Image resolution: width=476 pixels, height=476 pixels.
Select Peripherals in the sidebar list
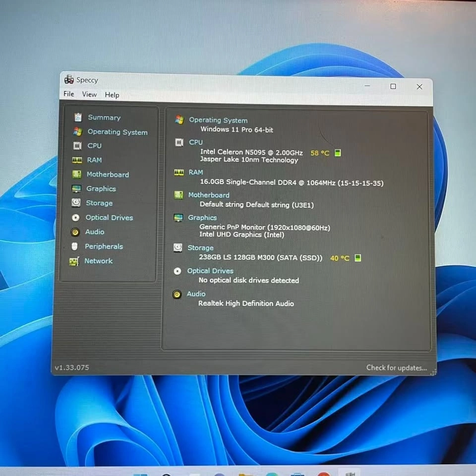pos(104,246)
